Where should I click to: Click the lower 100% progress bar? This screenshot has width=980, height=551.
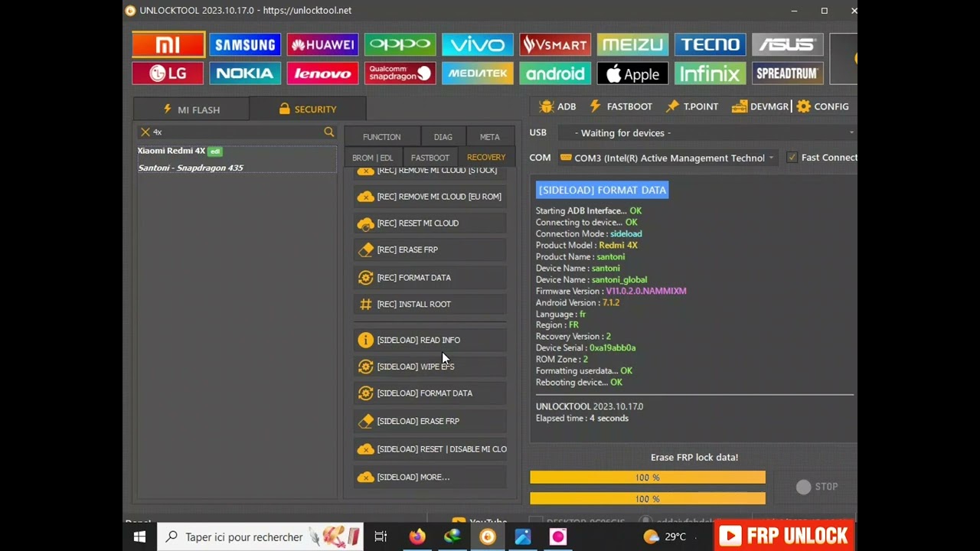coord(648,499)
